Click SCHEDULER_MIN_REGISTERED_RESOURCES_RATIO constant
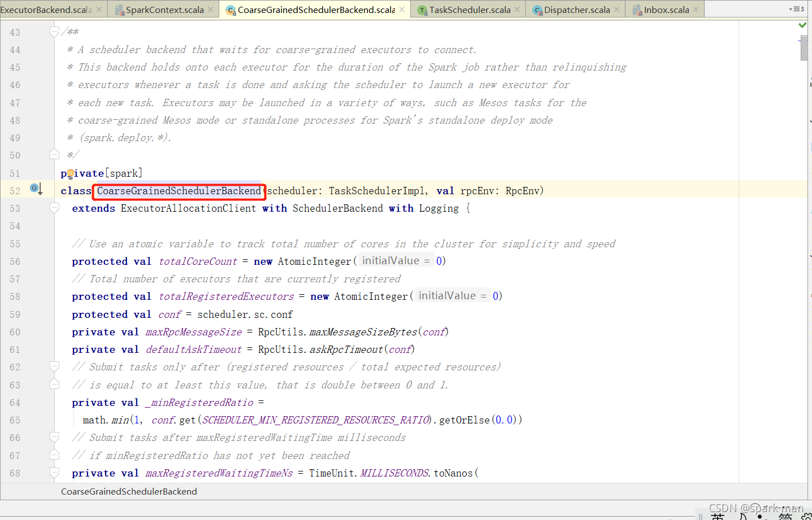 [316, 420]
